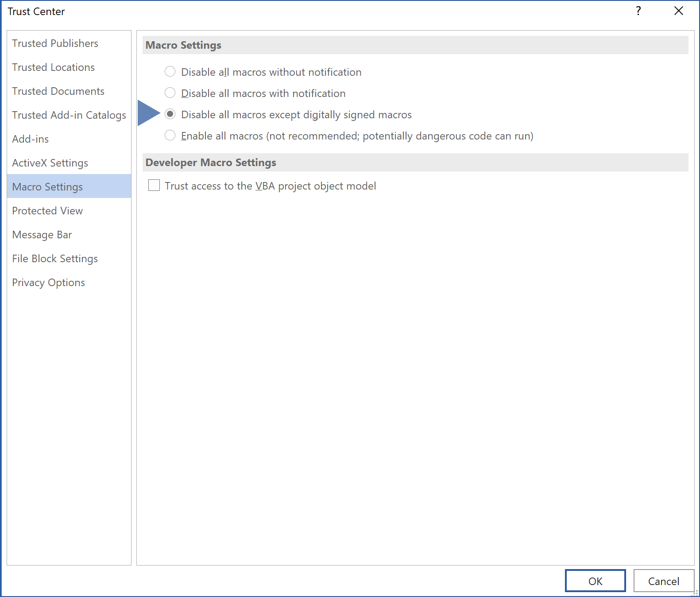Open Privacy Options
This screenshot has height=597, width=700.
coord(48,283)
